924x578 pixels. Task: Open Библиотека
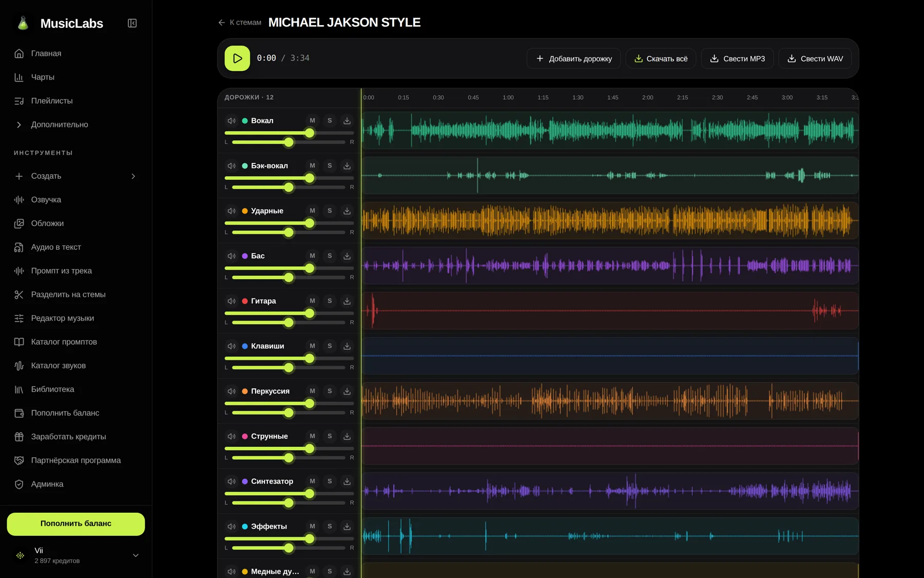coord(76,389)
